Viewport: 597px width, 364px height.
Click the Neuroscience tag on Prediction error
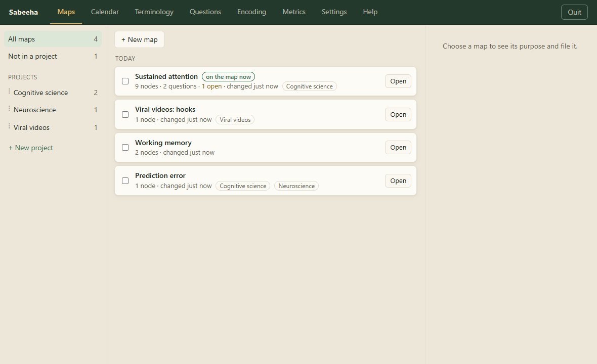[296, 186]
